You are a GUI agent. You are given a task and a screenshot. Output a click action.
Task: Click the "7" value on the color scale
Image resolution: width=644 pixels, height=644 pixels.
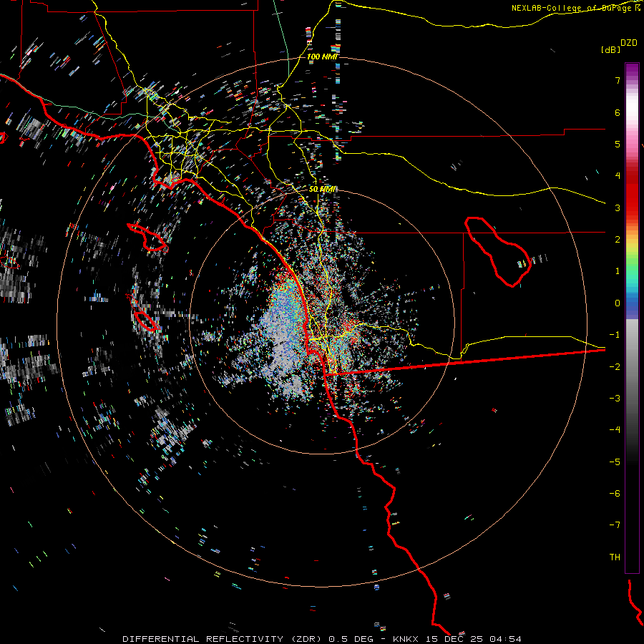click(x=618, y=80)
